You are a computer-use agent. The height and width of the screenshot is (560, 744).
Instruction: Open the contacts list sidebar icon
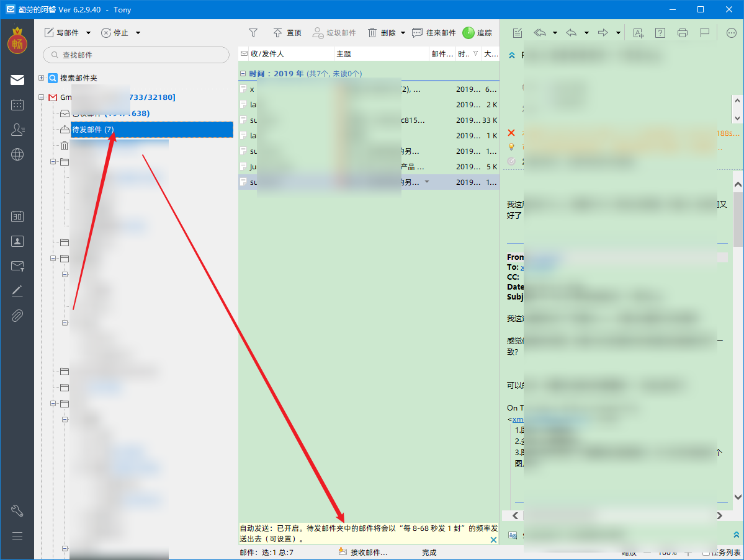tap(17, 130)
